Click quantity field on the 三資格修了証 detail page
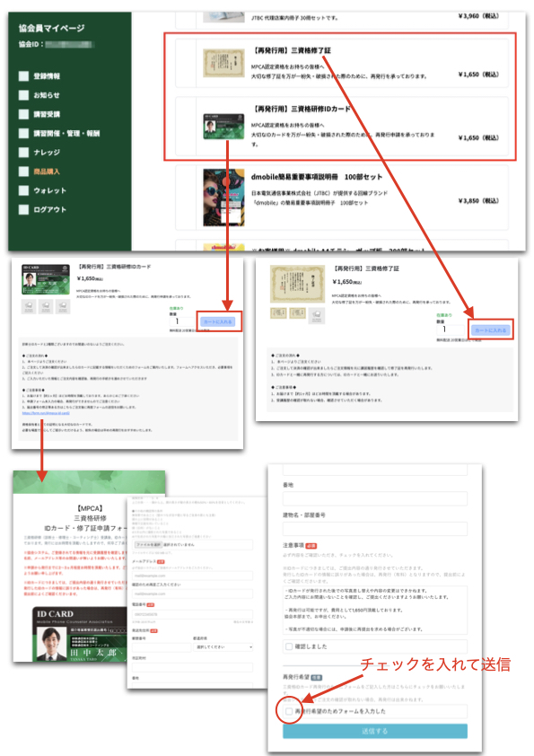 [451, 330]
